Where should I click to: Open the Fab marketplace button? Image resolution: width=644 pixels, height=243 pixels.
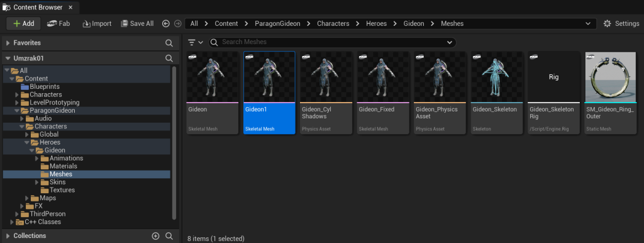pyautogui.click(x=58, y=23)
